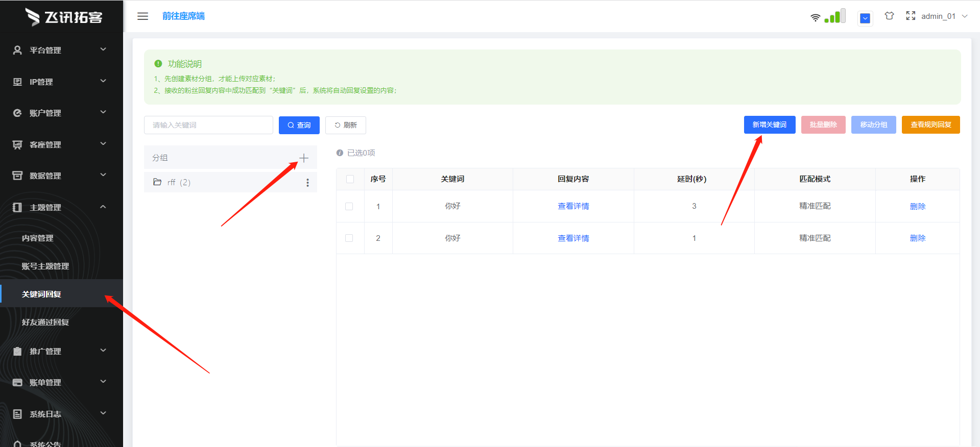
Task: Click the 刷新 refresh button
Action: tap(346, 125)
